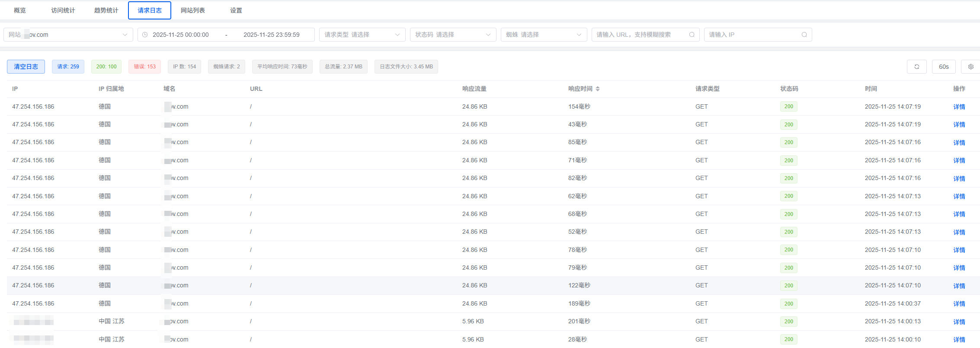Viewport: 980px width, 348px height.
Task: Click the date range clock icon
Action: (145, 35)
